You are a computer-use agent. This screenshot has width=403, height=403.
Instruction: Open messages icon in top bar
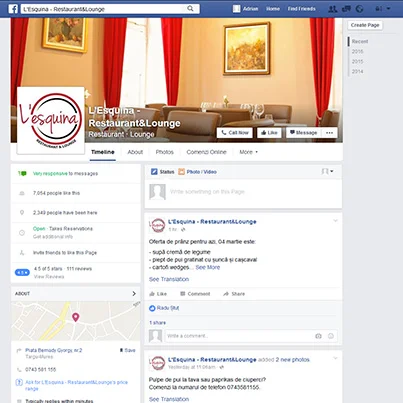click(346, 9)
